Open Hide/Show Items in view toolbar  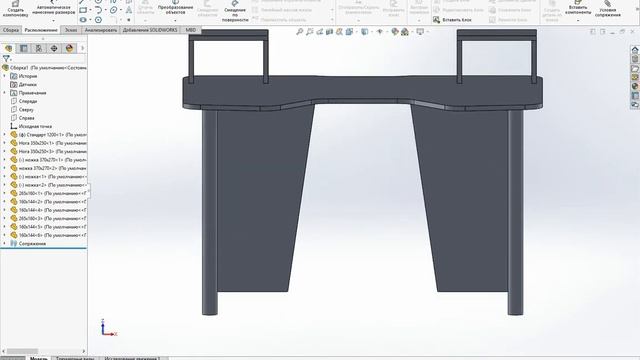[x=380, y=31]
